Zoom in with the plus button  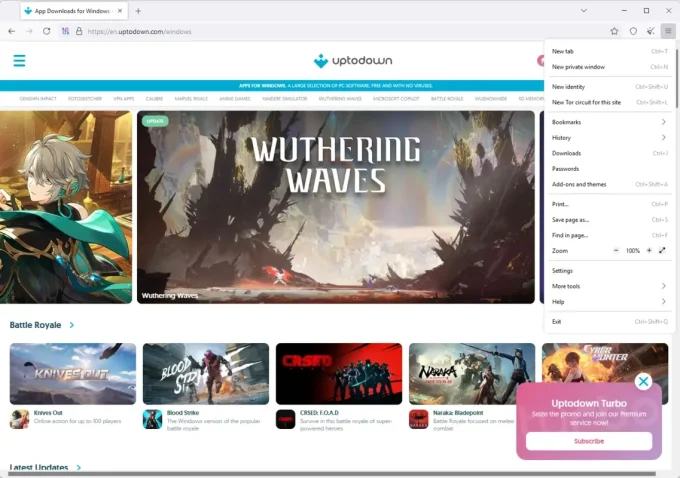[649, 250]
